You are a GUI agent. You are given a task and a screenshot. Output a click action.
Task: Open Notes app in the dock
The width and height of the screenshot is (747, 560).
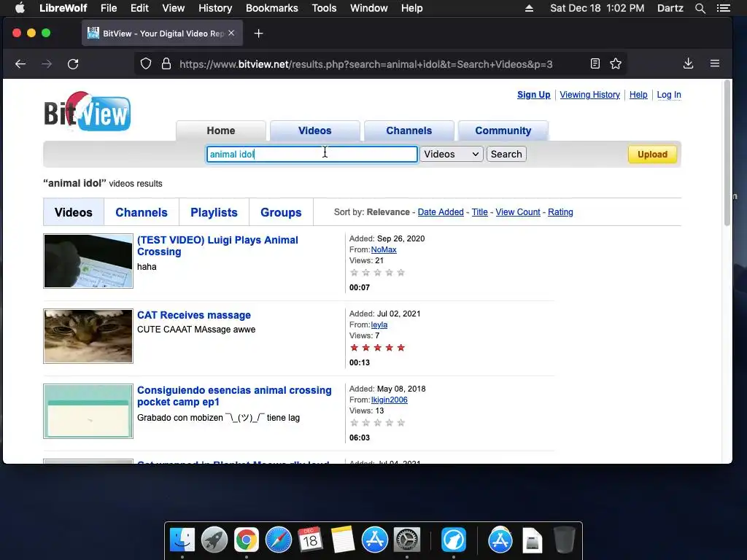343,540
